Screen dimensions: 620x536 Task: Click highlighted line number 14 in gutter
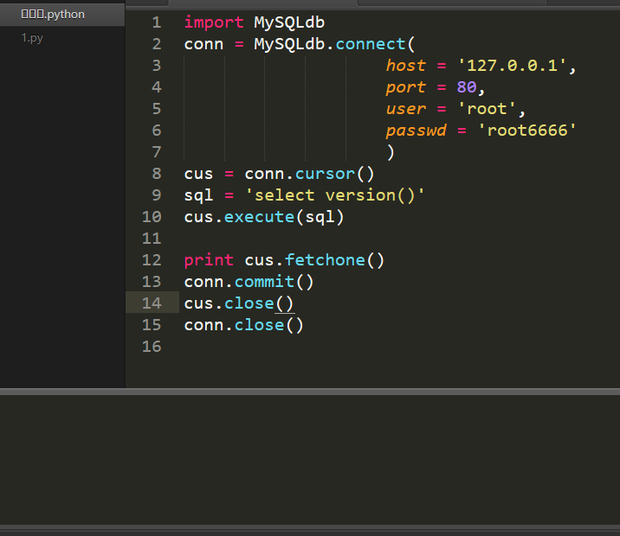[x=151, y=303]
